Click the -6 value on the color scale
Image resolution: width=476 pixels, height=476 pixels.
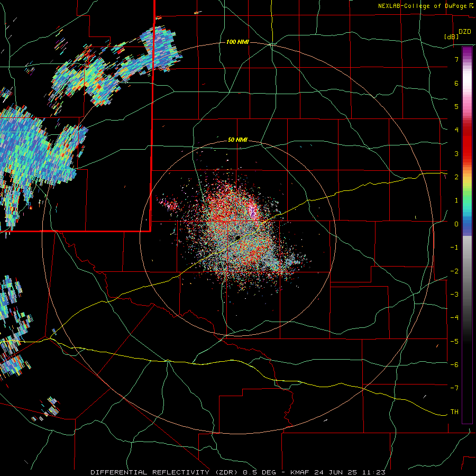(454, 365)
